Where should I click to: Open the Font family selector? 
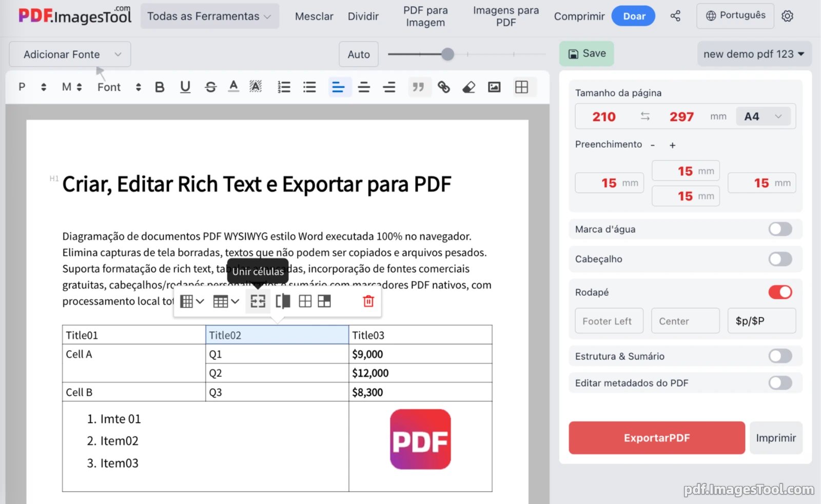[x=119, y=87]
